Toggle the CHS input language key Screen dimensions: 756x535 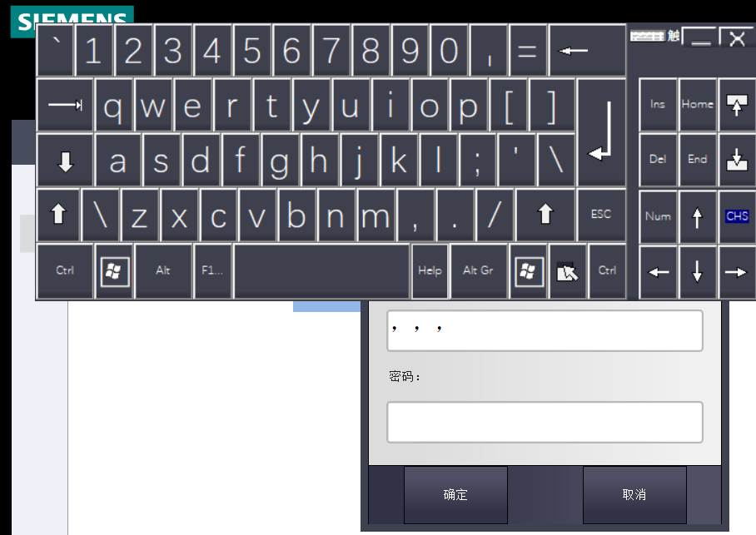click(737, 216)
